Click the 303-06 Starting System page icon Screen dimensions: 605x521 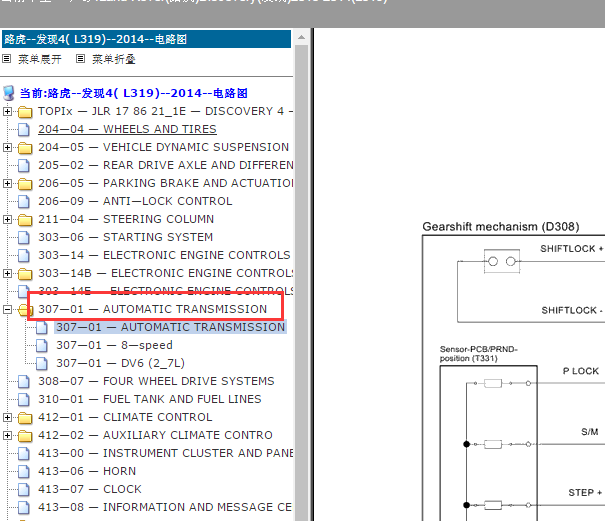pos(24,238)
